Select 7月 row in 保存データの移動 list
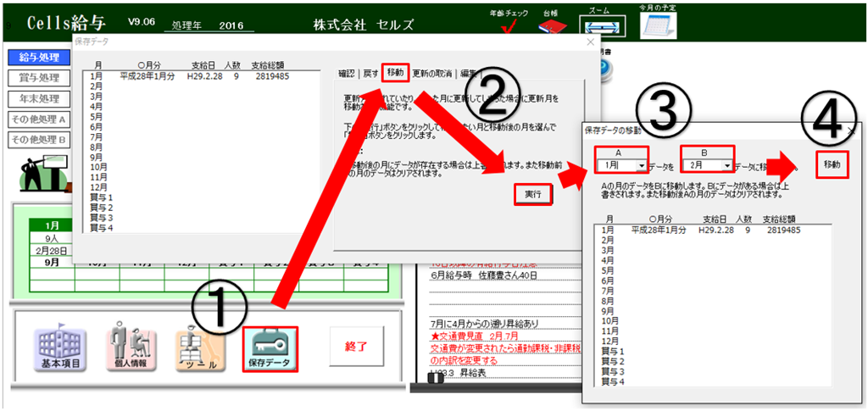The width and height of the screenshot is (868, 411). (x=712, y=291)
